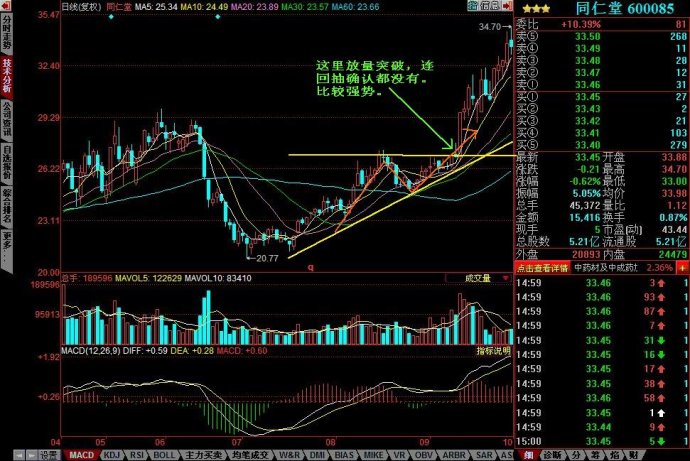Click the MA5: 25.34 legend value
Screen dimensions: 690x461
(x=156, y=7)
